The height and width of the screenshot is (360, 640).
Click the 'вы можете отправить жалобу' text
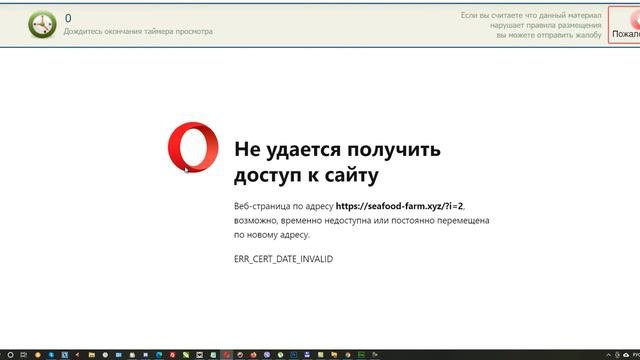(549, 35)
